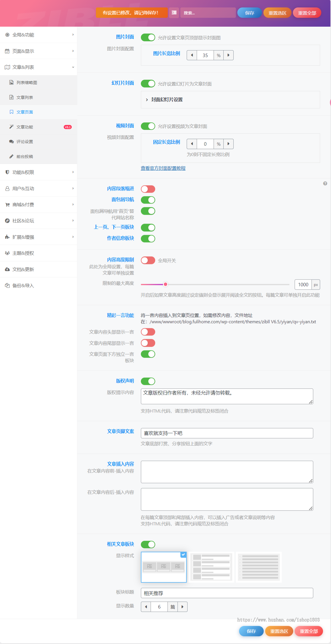Click the top 保存 button
Image resolution: width=331 pixels, height=644 pixels.
(x=249, y=13)
